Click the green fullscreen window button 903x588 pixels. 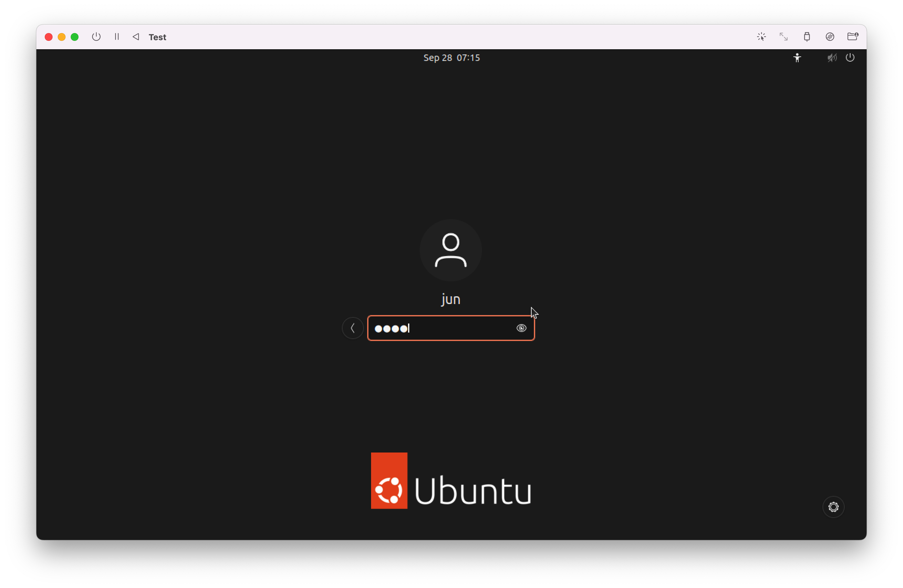(x=75, y=37)
